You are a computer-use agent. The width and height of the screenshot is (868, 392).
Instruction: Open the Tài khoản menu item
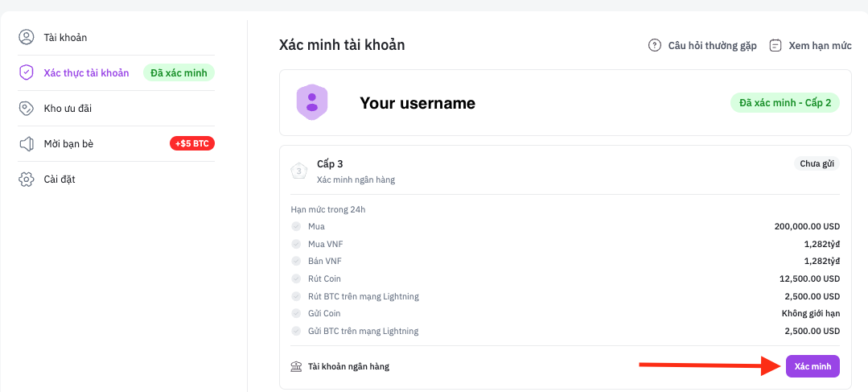(x=65, y=37)
